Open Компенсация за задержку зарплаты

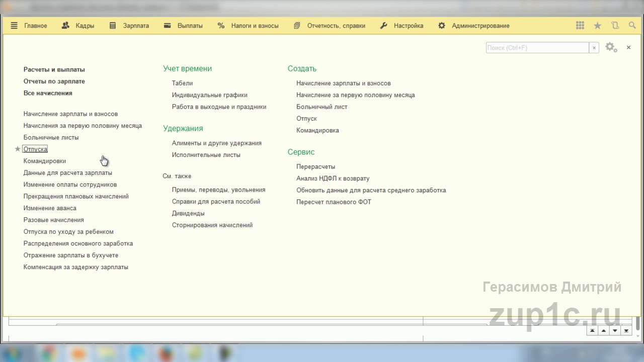pyautogui.click(x=76, y=267)
